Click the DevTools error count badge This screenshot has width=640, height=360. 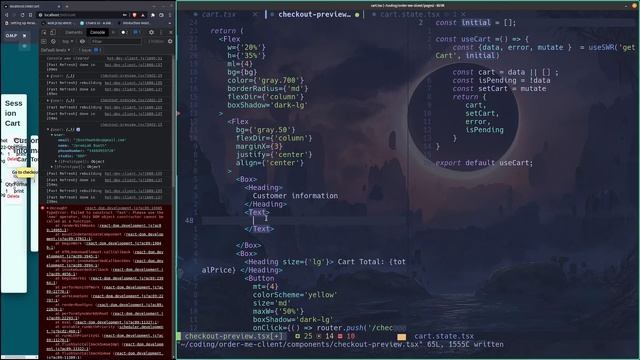[x=124, y=32]
